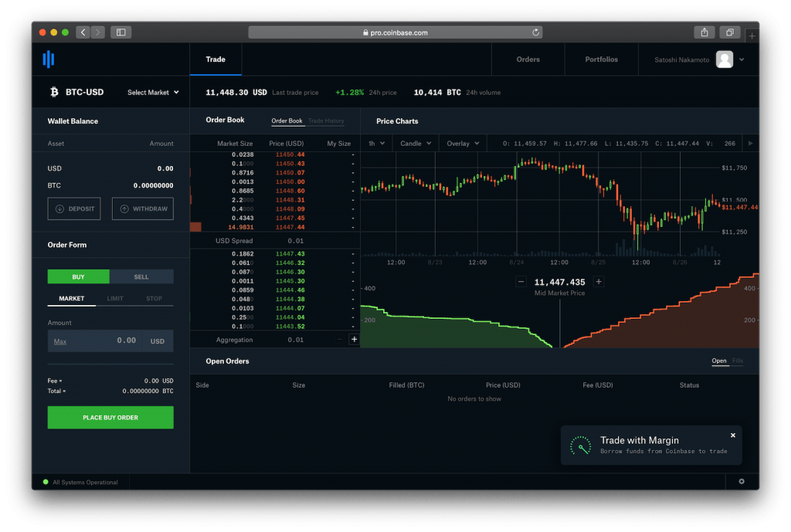791x532 pixels.
Task: Open the Select Market dropdown
Action: pos(153,93)
